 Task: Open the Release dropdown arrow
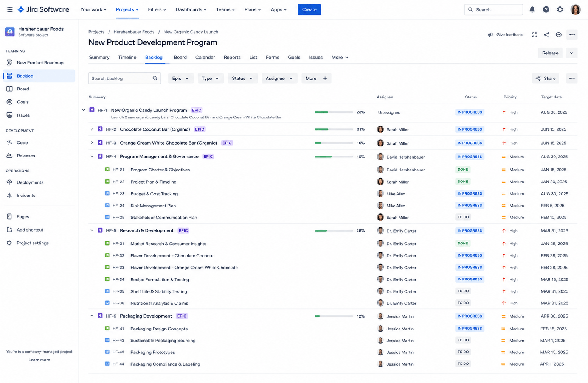(x=571, y=53)
